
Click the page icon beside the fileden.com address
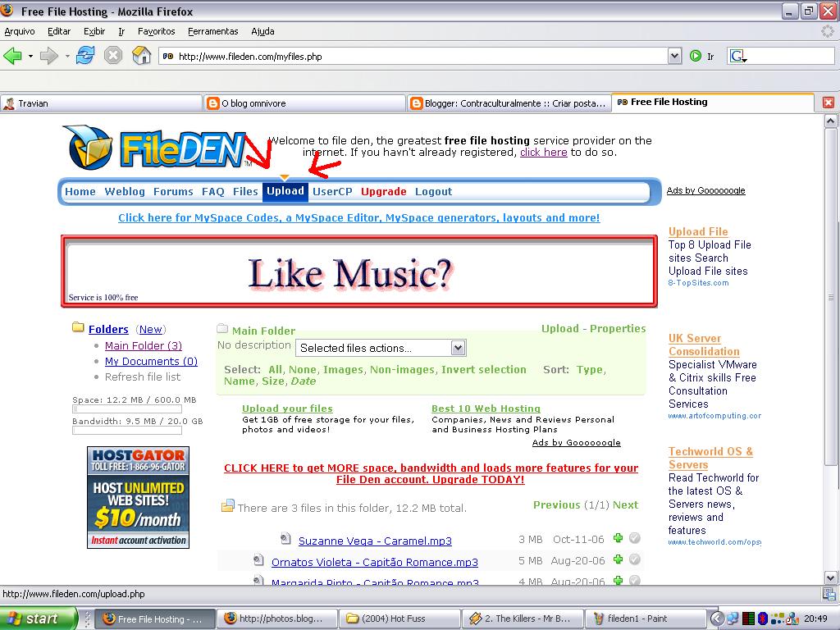[168, 56]
